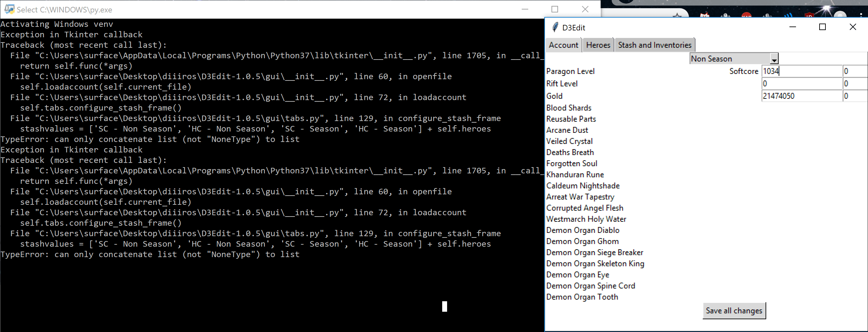
Task: Open the Heroes tab
Action: pos(598,45)
